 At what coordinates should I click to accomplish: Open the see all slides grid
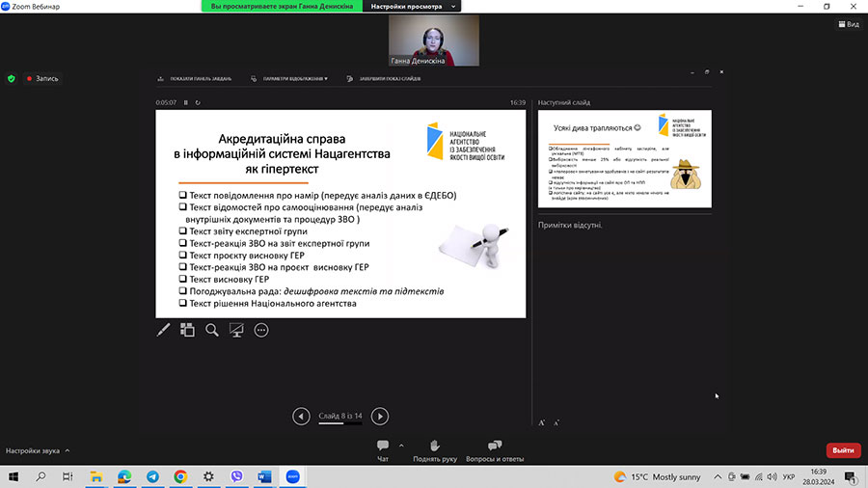188,330
